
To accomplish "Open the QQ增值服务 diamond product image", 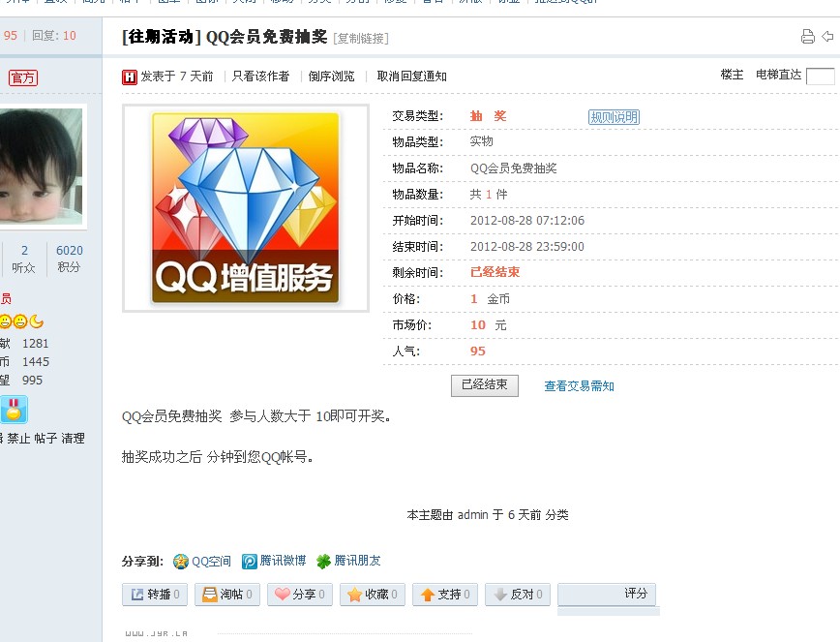I will [x=246, y=208].
